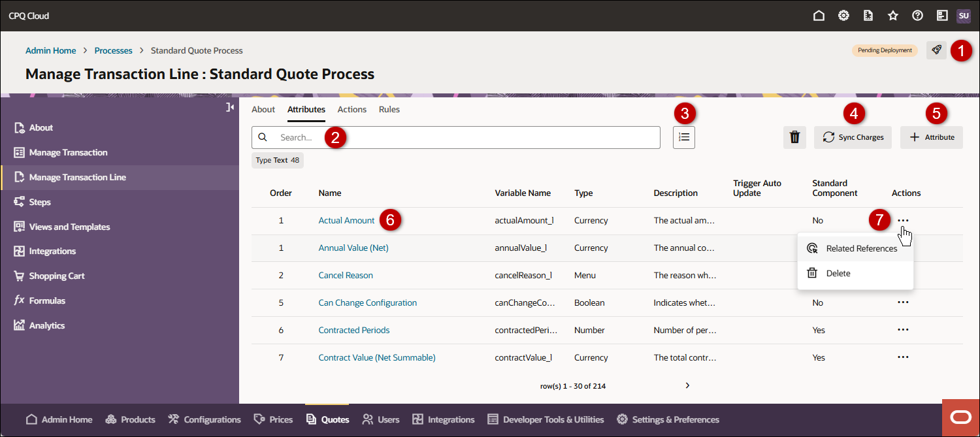Click the add Attribute button
Viewport: 980px width, 437px height.
click(931, 137)
